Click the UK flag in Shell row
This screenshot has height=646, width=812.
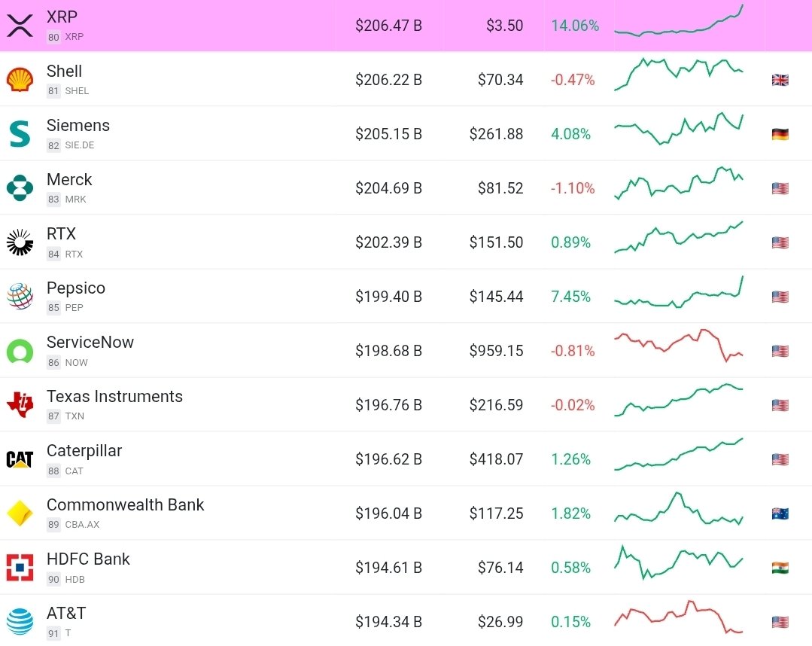(780, 80)
